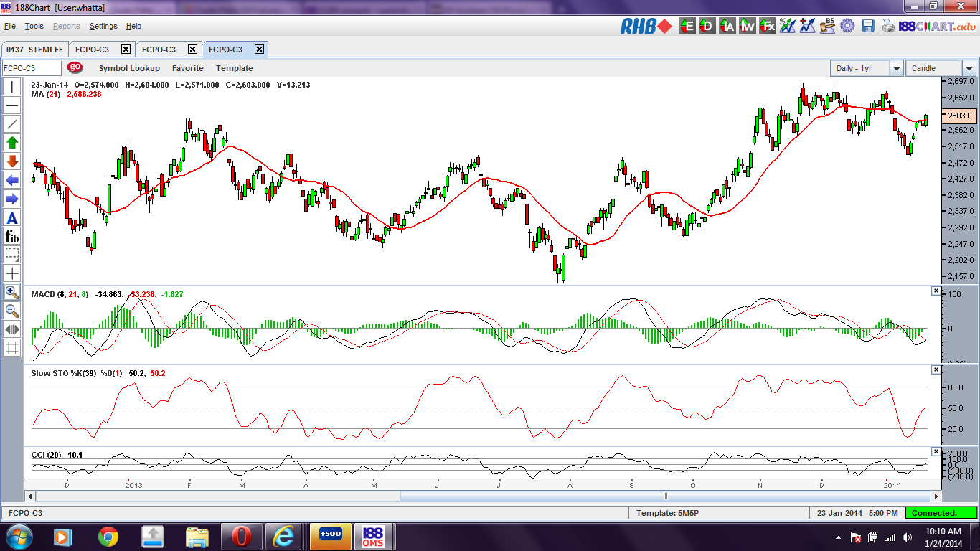The width and height of the screenshot is (980, 551).
Task: Select the Fibonacci fib tool
Action: [x=12, y=236]
